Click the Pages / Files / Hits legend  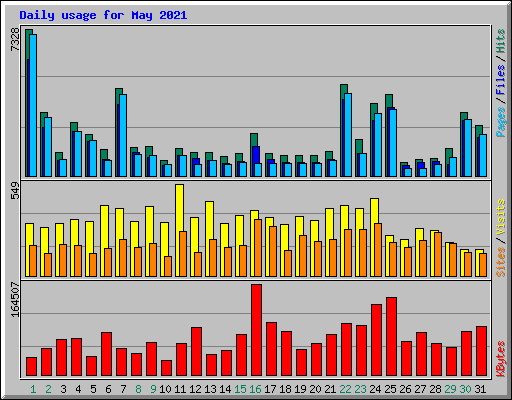tap(501, 83)
